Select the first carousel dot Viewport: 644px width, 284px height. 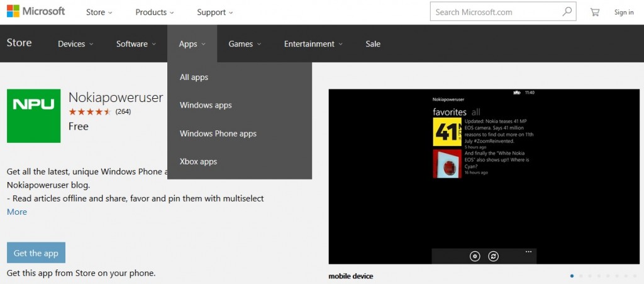click(572, 276)
